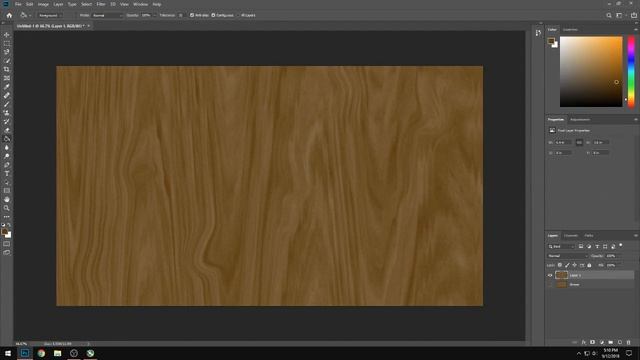Click the hue slider strip in Color panel
Screen dimensions: 640x360
pyautogui.click(x=631, y=71)
